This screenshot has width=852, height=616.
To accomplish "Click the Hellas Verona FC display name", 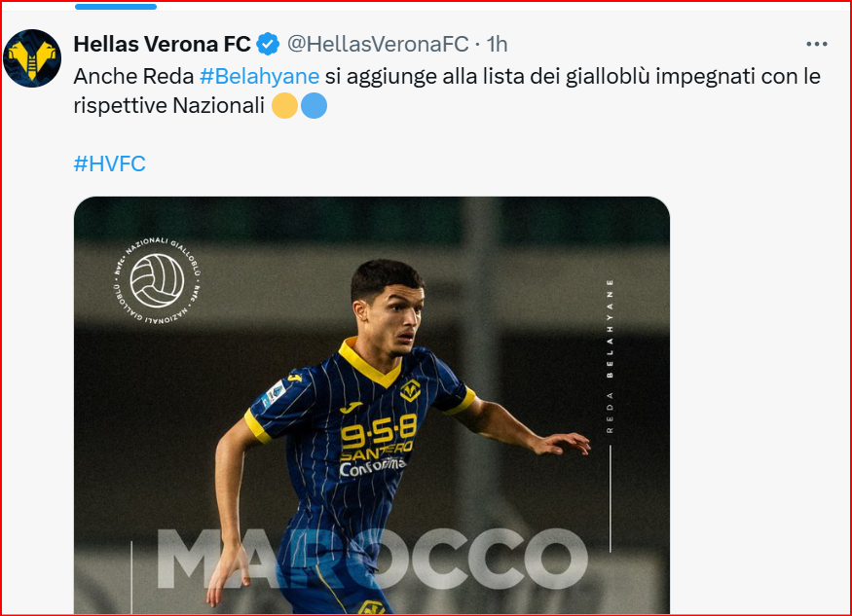I will point(162,44).
